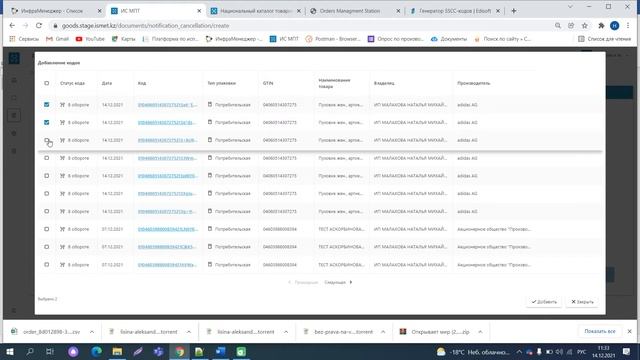Open the code link in second row

pos(167,122)
